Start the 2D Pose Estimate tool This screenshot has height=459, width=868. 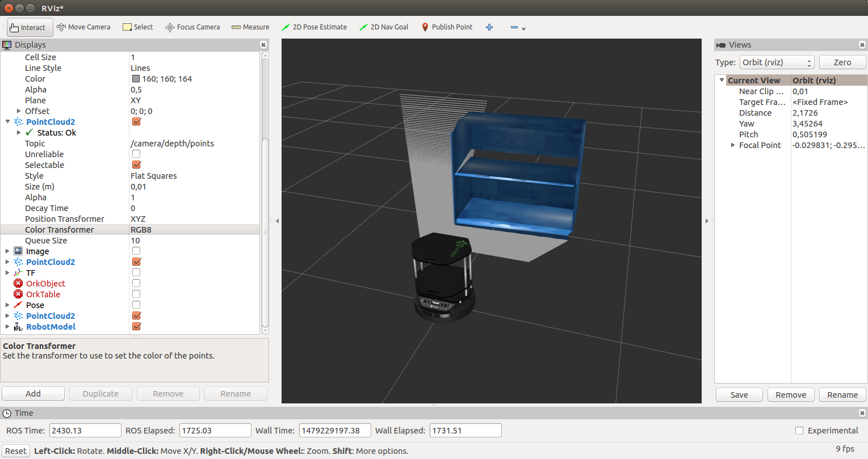click(314, 27)
